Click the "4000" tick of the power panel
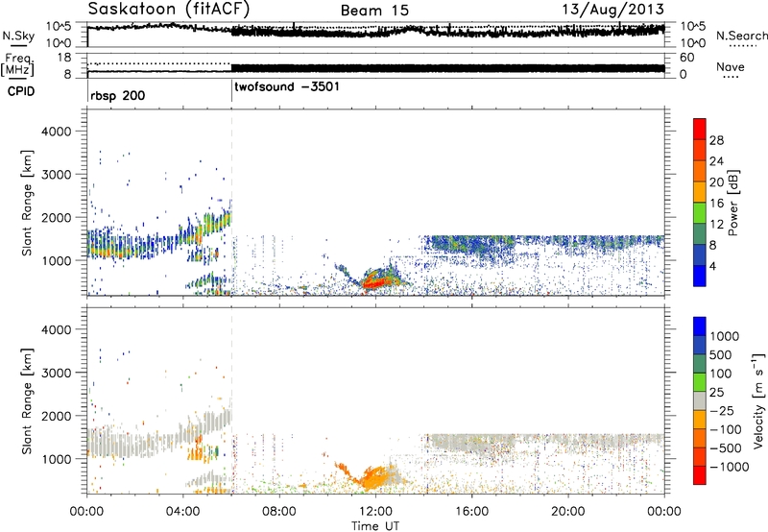The height and width of the screenshot is (532, 768). 56,132
